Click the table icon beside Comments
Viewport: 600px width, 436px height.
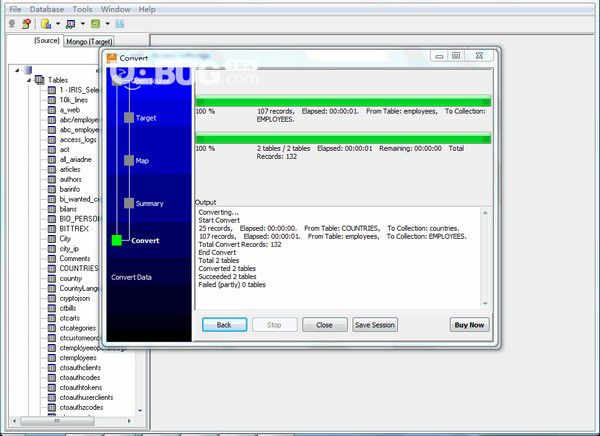[52, 259]
